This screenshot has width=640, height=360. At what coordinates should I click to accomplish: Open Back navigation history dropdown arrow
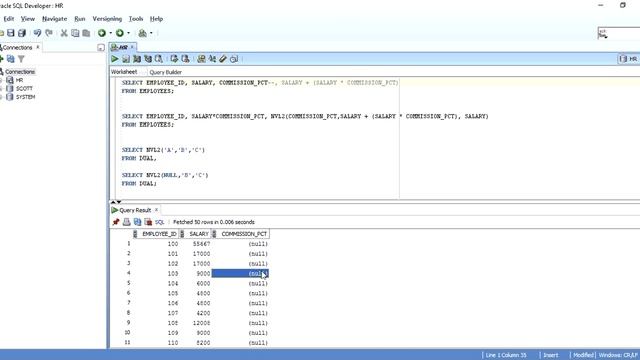click(110, 33)
